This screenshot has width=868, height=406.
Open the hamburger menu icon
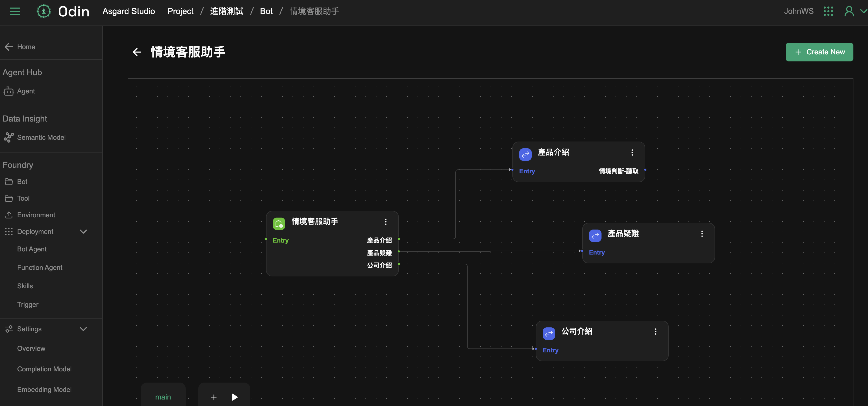[x=15, y=11]
